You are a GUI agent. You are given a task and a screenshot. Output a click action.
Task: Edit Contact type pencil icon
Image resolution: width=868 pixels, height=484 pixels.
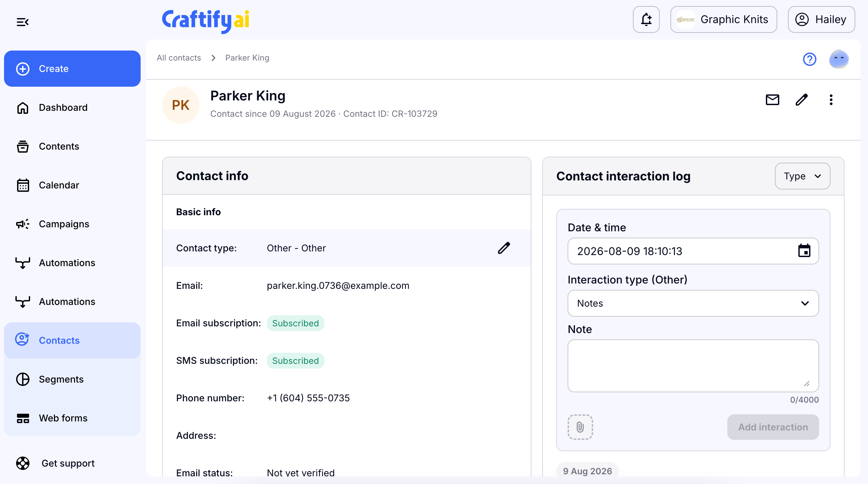504,248
